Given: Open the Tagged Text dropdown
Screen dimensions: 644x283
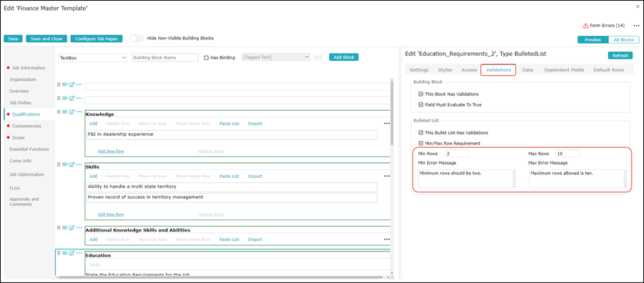Looking at the screenshot, I should coord(275,57).
